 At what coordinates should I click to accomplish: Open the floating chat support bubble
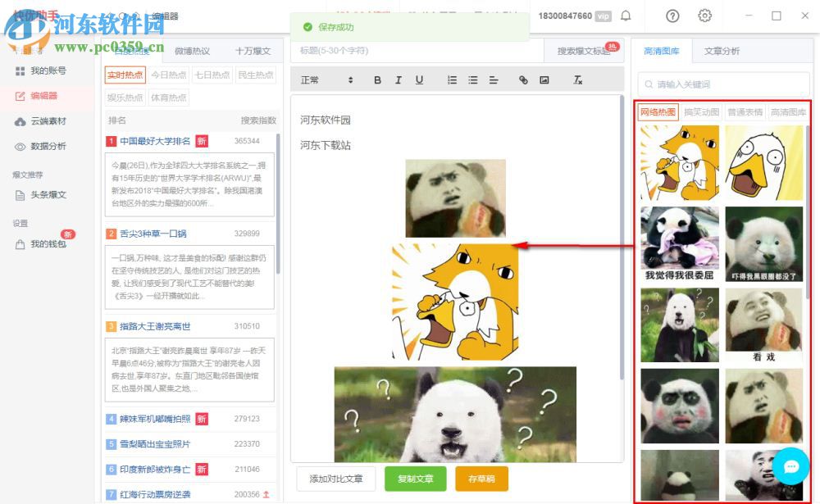point(790,466)
